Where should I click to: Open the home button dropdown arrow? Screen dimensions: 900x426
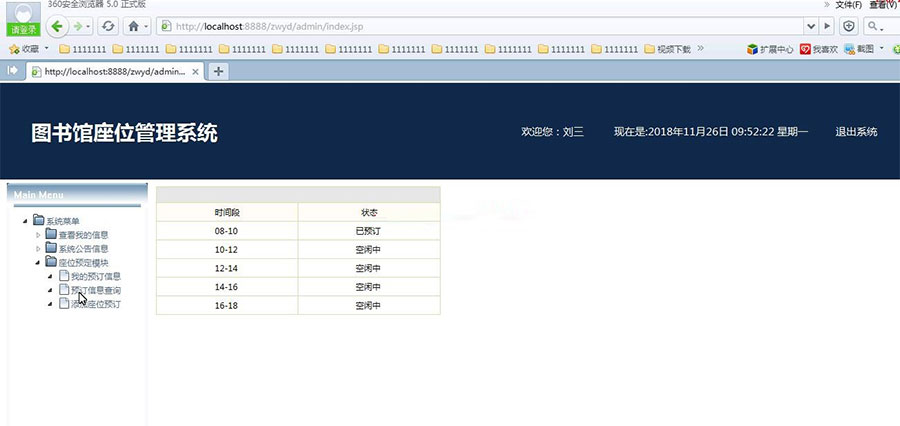(146, 26)
